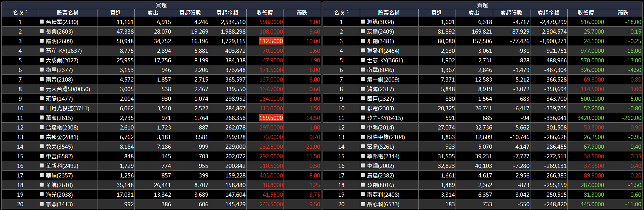Viewport: 644px width, 210px height.
Task: Open stock name 聯電(2303)
Action: coord(380,108)
